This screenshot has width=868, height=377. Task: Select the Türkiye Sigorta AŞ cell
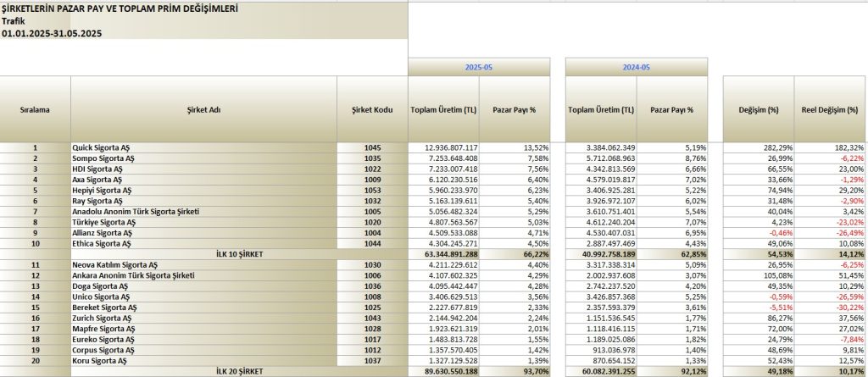203,222
